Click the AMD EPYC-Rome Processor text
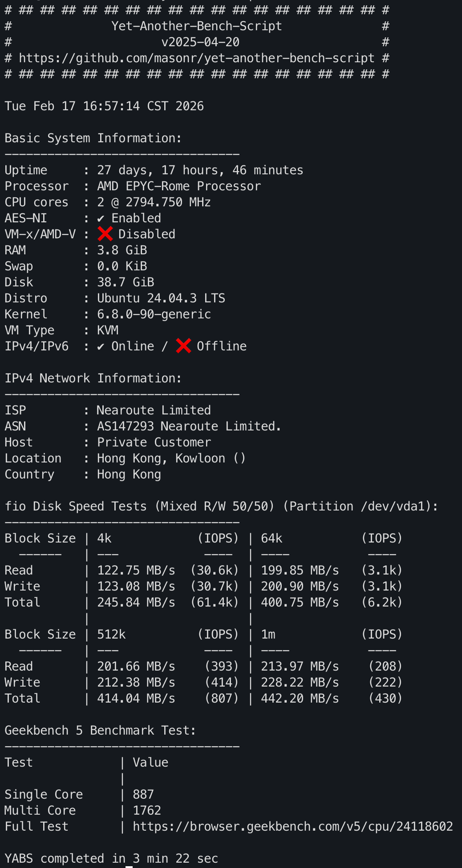 (x=179, y=186)
